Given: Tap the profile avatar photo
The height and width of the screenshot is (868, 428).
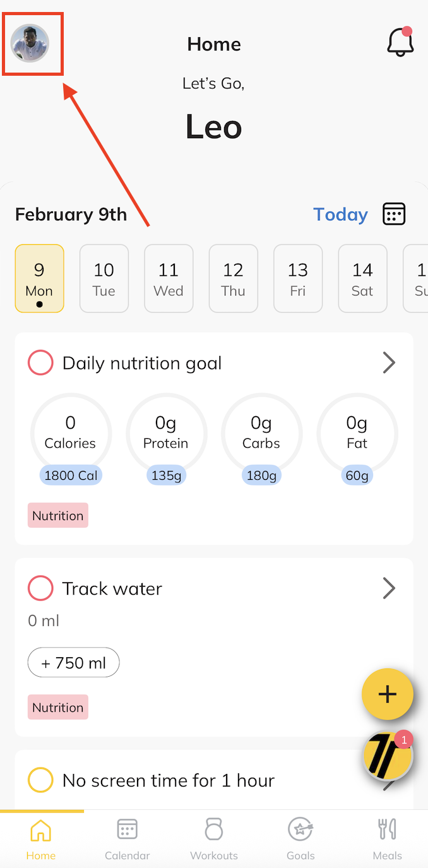Looking at the screenshot, I should pos(30,44).
